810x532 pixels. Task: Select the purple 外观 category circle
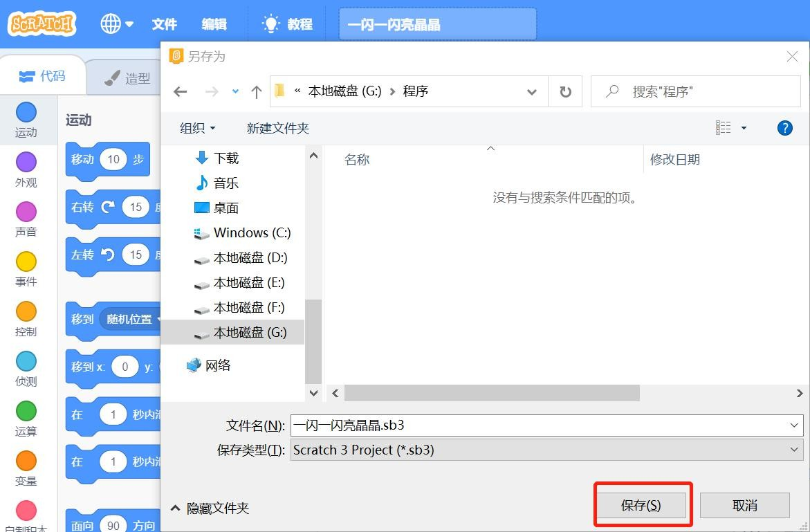pyautogui.click(x=26, y=162)
